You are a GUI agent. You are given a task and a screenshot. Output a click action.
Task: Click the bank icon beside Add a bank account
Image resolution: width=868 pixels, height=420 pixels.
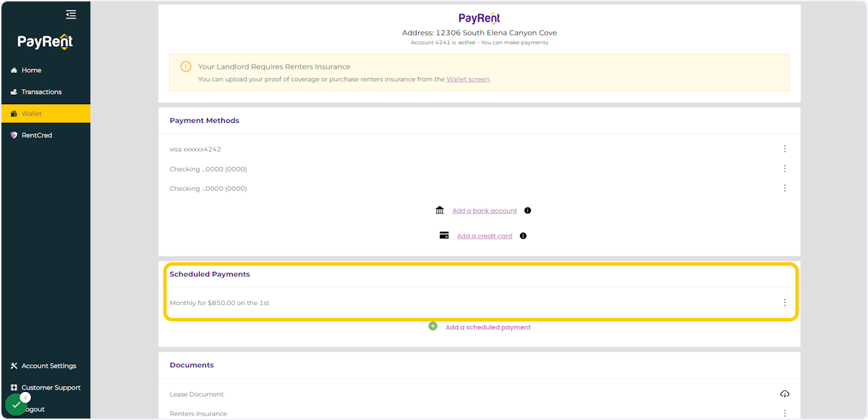tap(440, 210)
